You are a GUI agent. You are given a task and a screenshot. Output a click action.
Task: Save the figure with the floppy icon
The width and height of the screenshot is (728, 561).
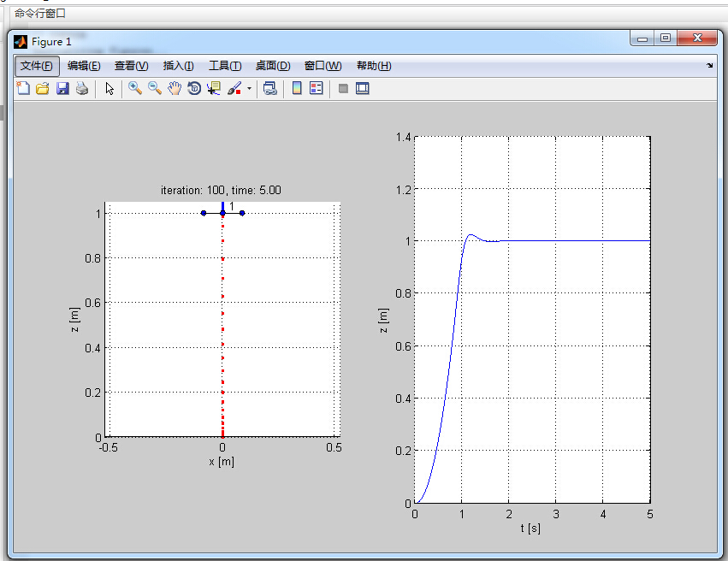(x=62, y=88)
